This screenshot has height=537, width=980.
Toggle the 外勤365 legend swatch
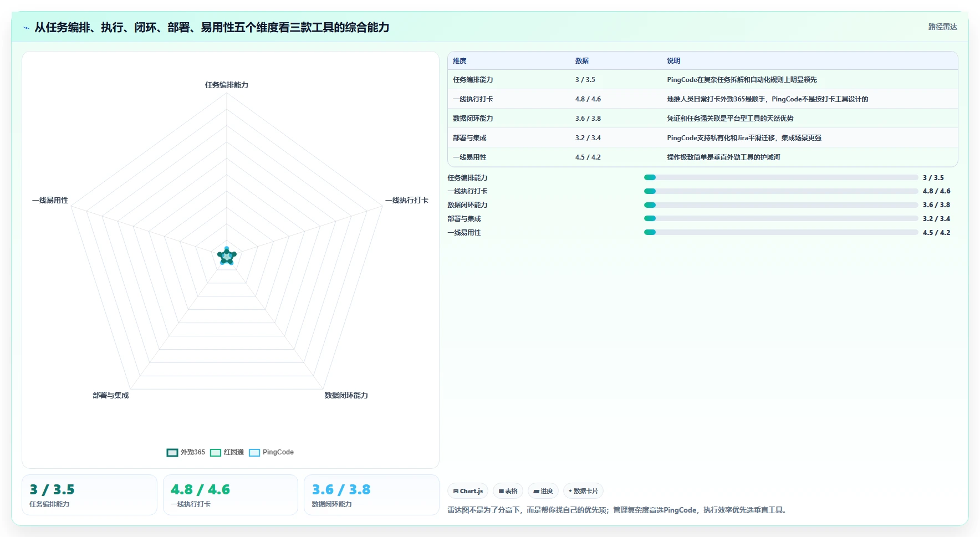[172, 453]
